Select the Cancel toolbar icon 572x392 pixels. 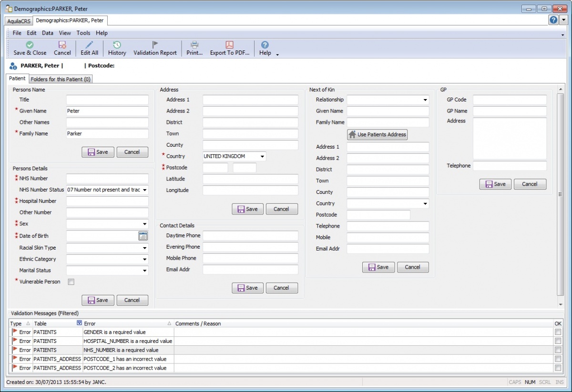[62, 48]
